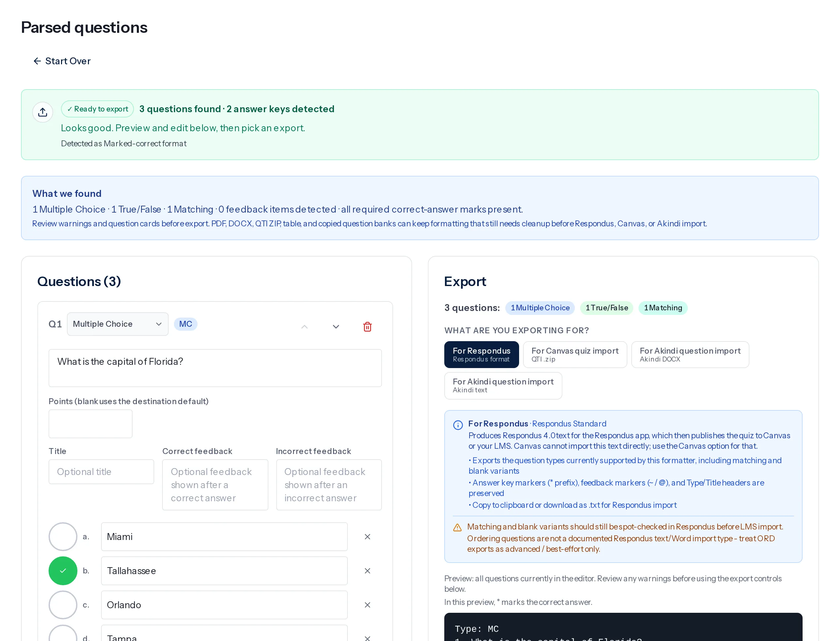Select the Akindi DOCX export option

coord(690,355)
